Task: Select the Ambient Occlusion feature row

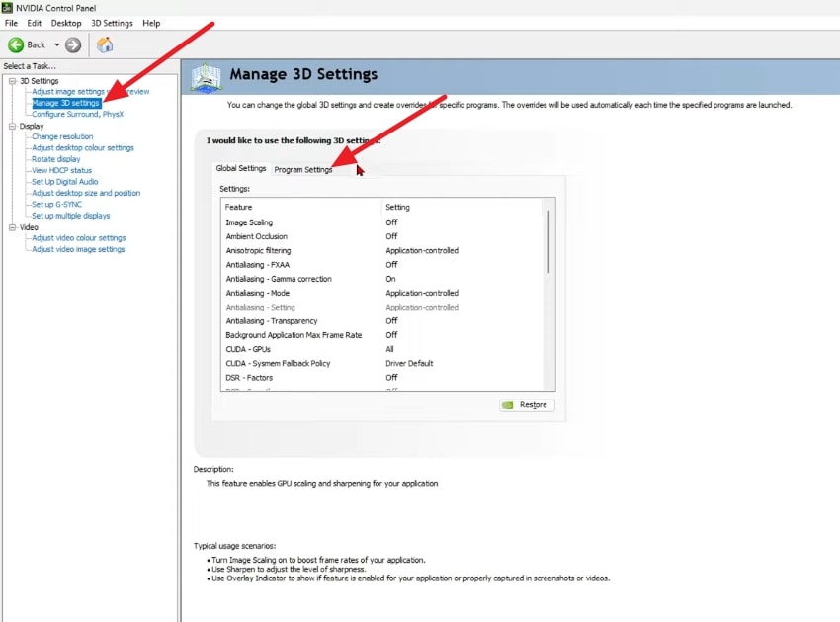Action: coord(382,236)
